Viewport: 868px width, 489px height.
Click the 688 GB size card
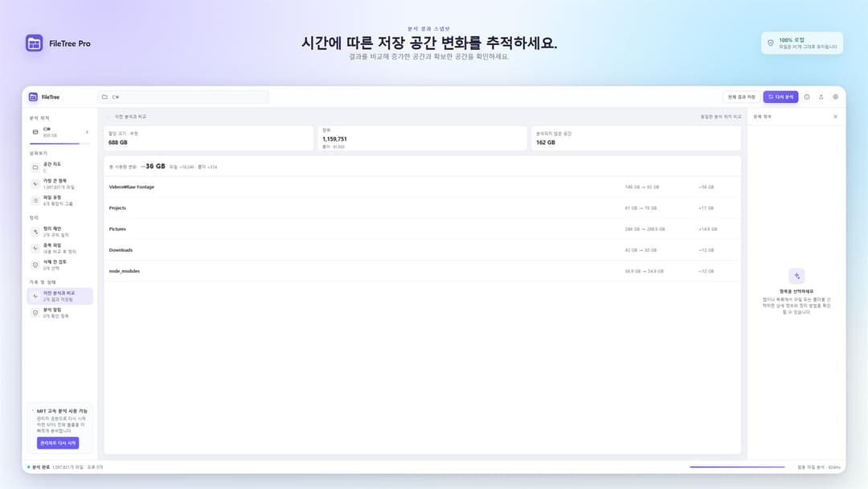tap(208, 138)
